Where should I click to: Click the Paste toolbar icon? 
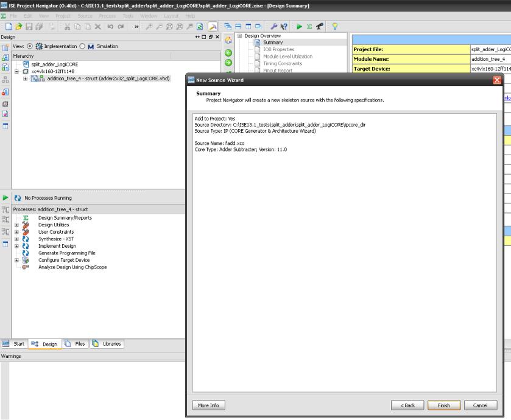click(88, 26)
